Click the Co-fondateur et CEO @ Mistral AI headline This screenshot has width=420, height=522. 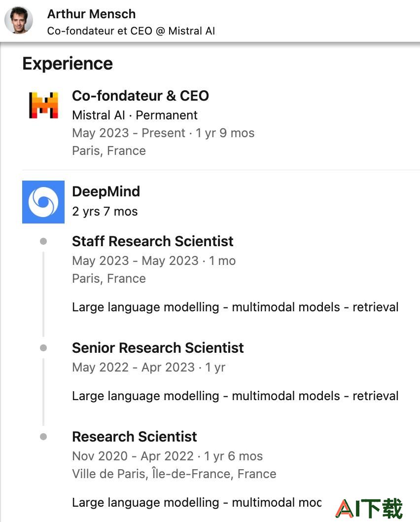(131, 31)
